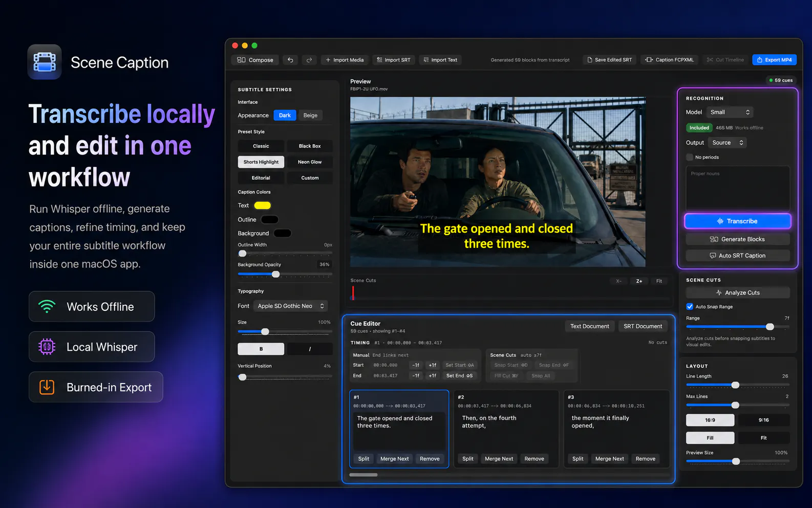Click the typography Size slider handle
812x508 pixels.
click(265, 332)
